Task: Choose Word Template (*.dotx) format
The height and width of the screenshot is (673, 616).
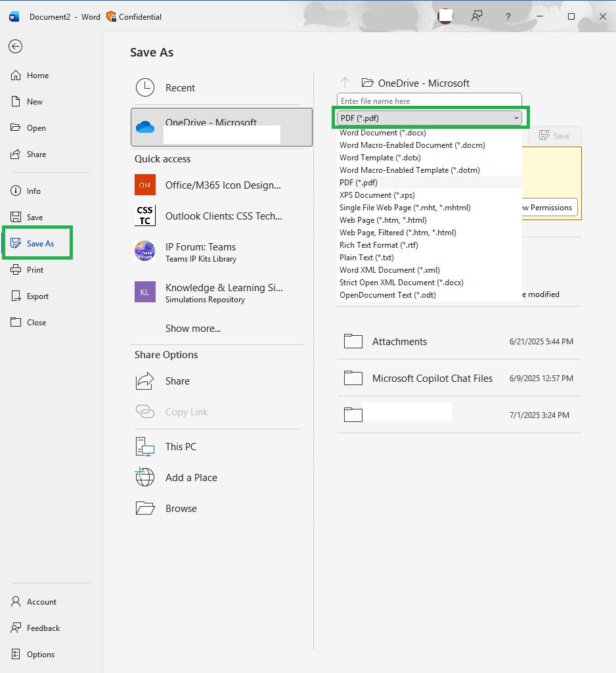Action: (x=429, y=158)
